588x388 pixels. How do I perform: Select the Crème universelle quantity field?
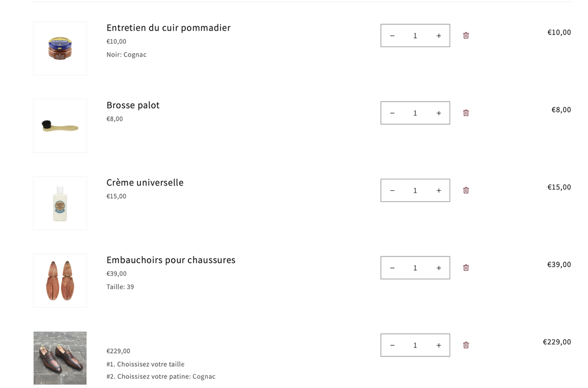pos(415,190)
